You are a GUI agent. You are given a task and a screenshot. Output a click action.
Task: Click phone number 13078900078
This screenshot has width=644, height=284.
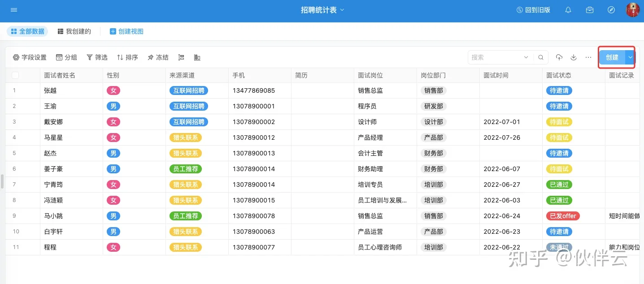[x=253, y=216]
